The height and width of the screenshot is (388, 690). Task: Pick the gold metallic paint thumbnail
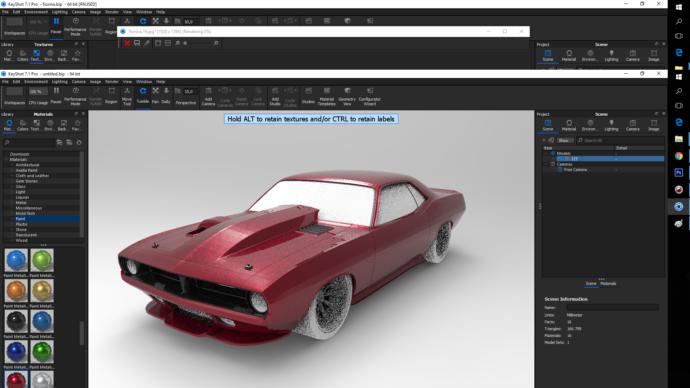click(42, 291)
